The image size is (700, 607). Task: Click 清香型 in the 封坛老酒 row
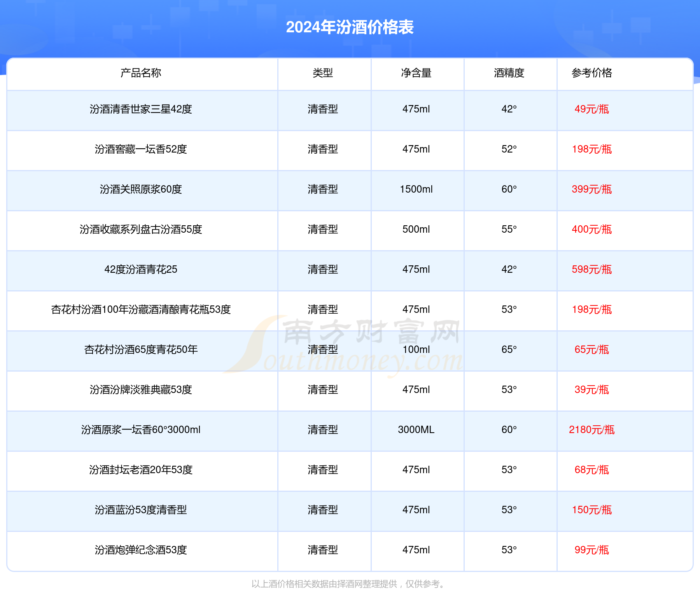323,470
